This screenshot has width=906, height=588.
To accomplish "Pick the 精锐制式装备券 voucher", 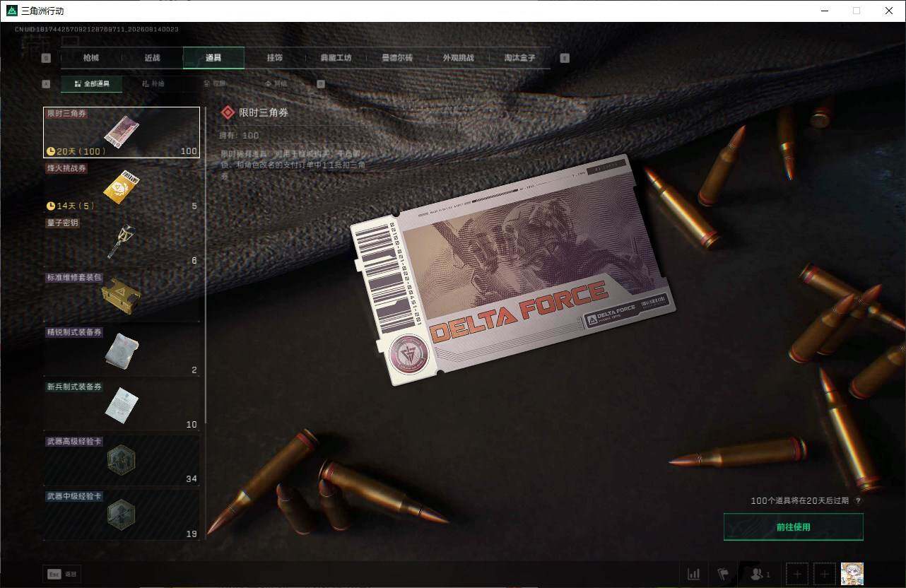I will point(122,351).
